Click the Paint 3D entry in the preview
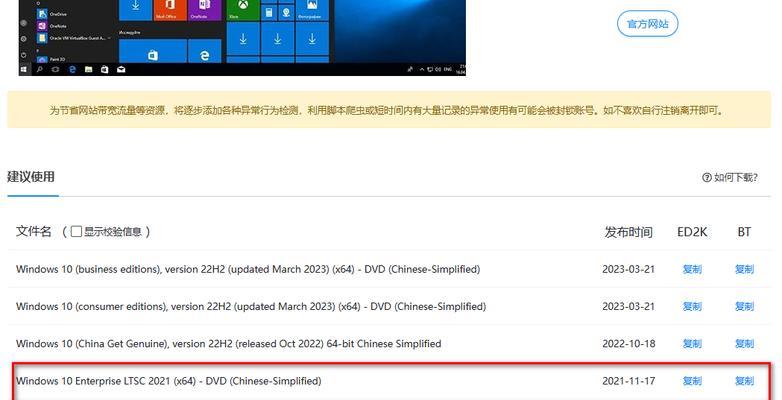 tap(51, 59)
